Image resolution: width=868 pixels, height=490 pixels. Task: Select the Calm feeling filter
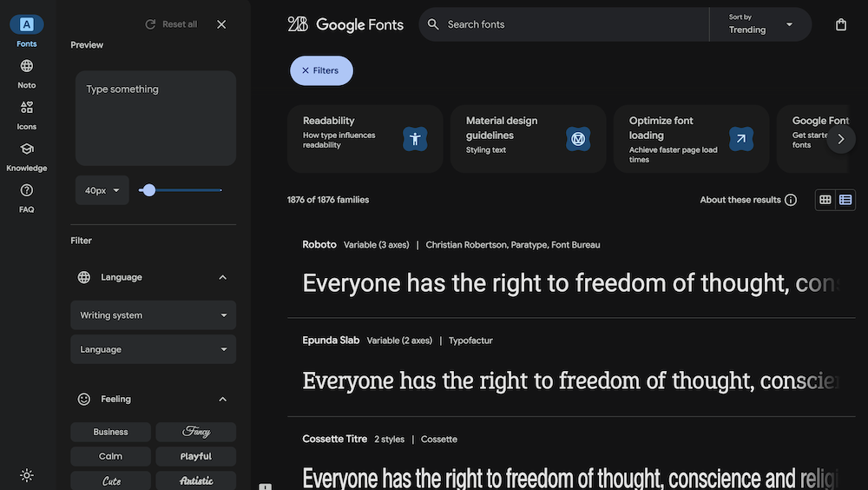click(111, 456)
